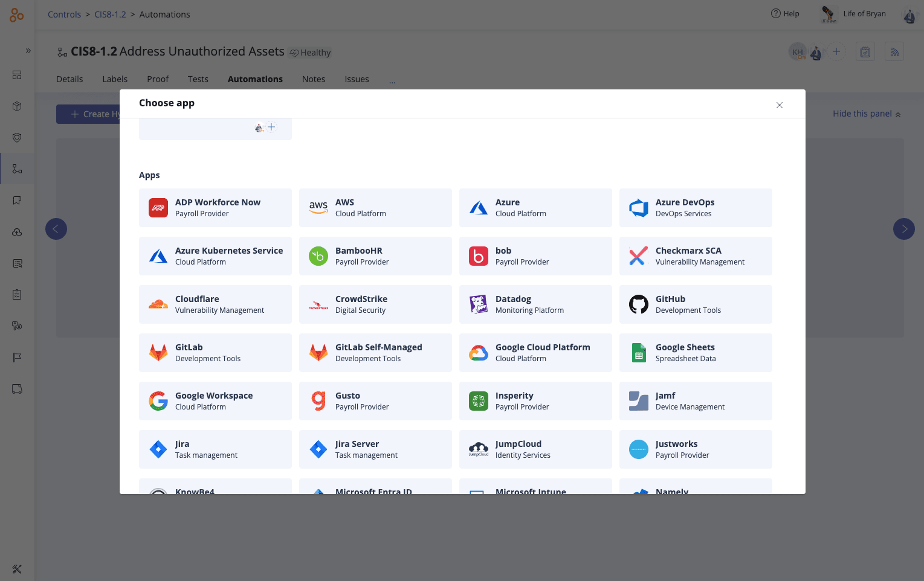Expand the left sidebar navigation
Screen dimensions: 924x581
[28, 51]
